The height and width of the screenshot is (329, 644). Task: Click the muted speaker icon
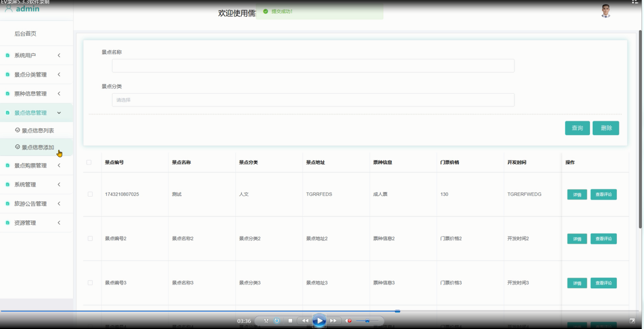pos(348,321)
